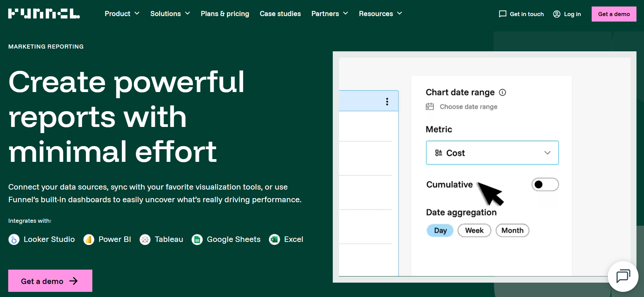
Task: Click the Log in user icon
Action: [557, 14]
